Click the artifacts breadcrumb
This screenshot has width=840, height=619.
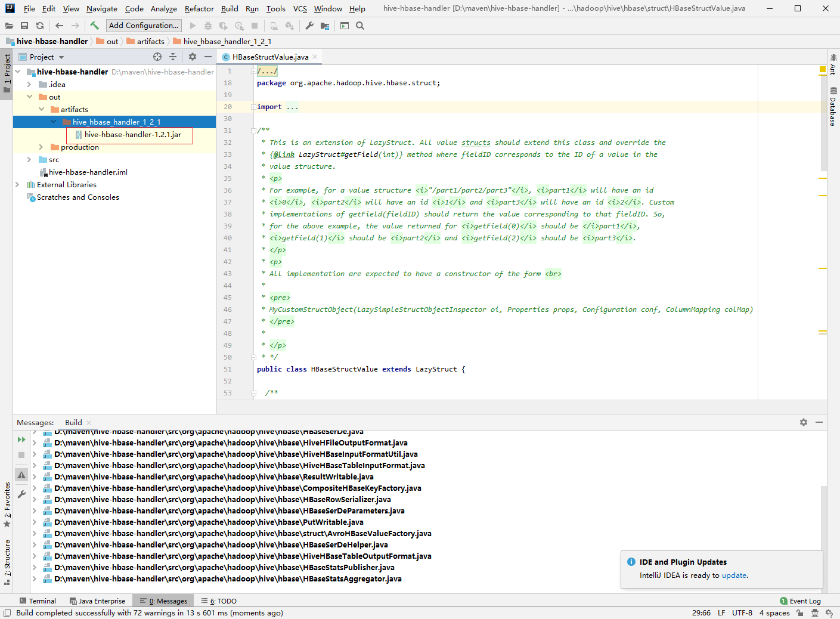pos(145,41)
